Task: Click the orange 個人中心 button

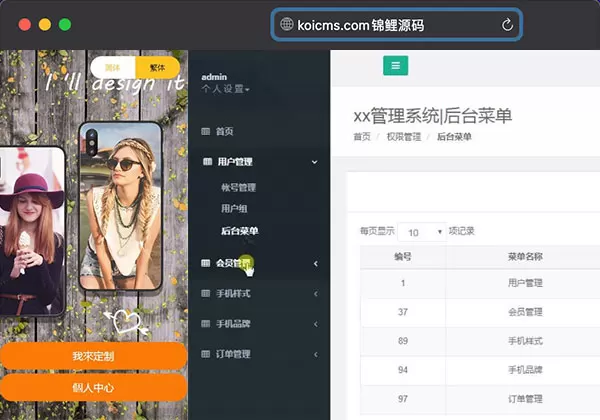Action: point(93,387)
